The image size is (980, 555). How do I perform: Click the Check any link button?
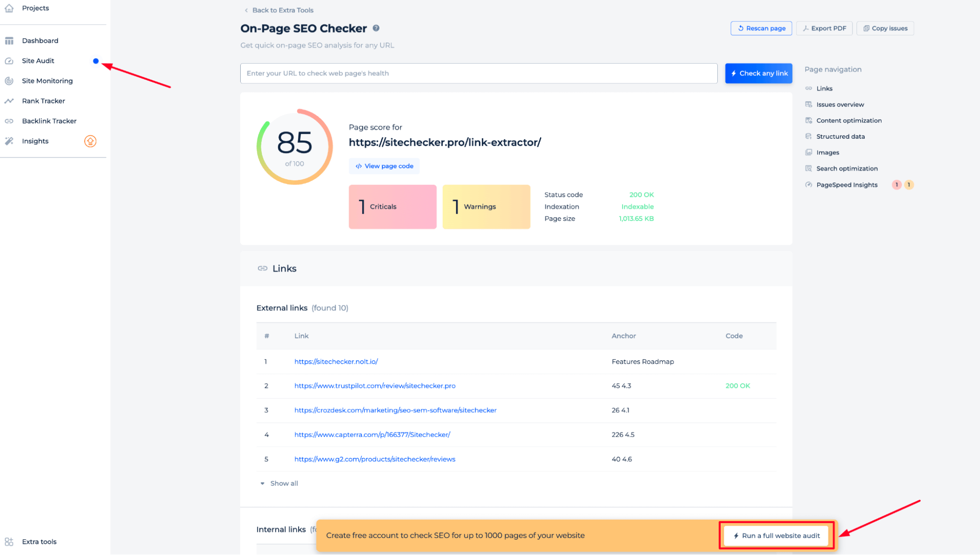pyautogui.click(x=758, y=74)
